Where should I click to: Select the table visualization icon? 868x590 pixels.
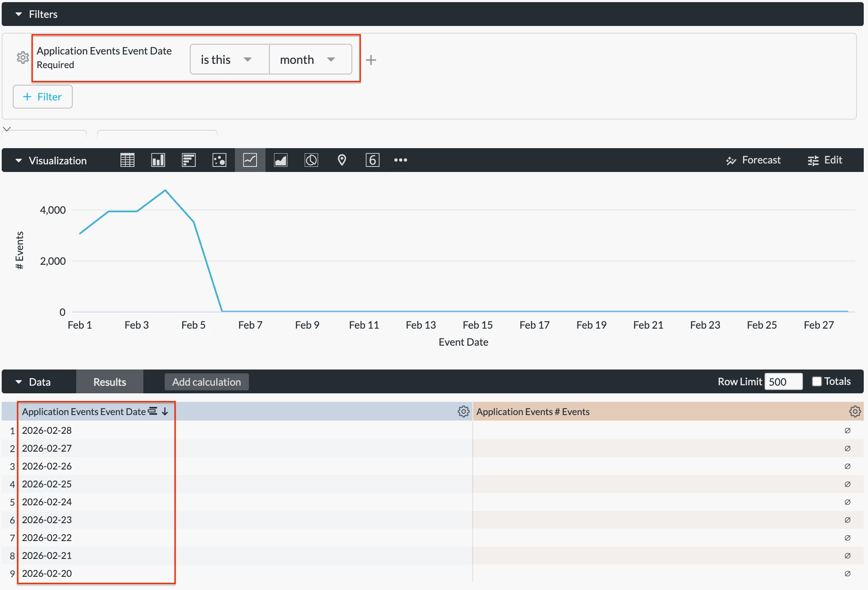[x=127, y=160]
